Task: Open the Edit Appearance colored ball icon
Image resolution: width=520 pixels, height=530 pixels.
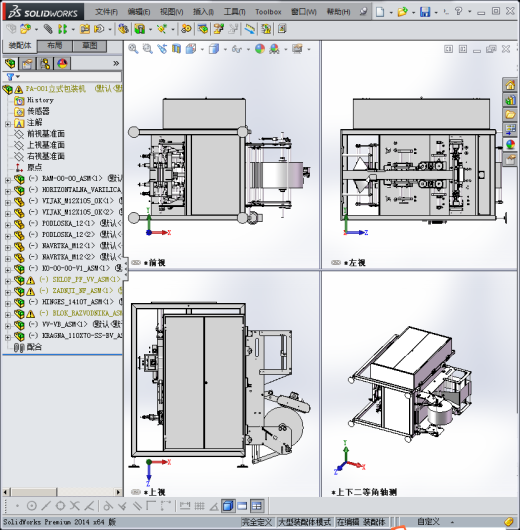Action: [x=260, y=49]
